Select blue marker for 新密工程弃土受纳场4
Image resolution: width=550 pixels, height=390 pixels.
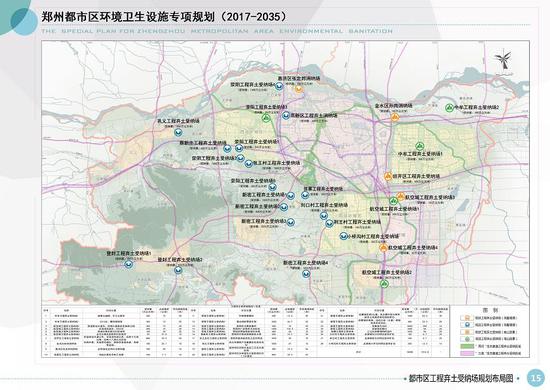pyautogui.click(x=306, y=274)
